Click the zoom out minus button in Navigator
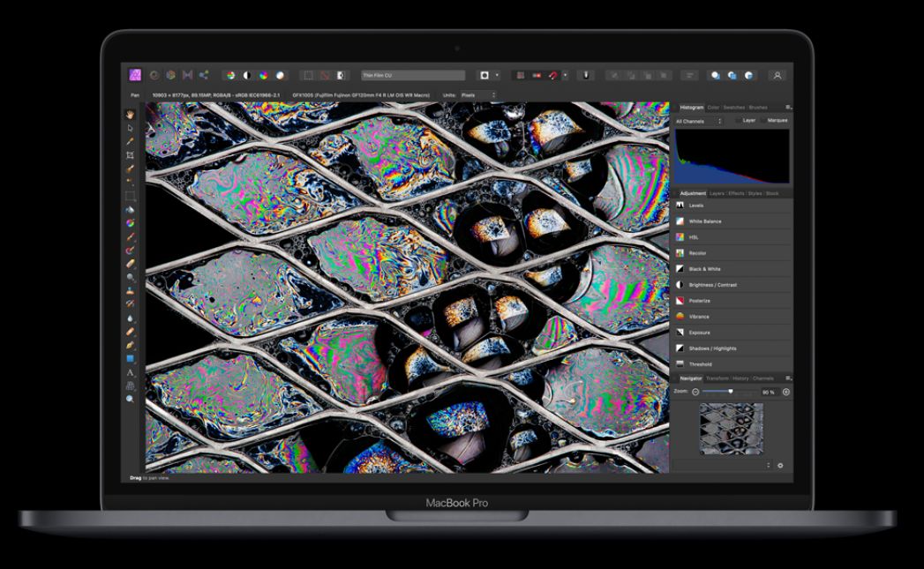Viewport: 924px width, 569px height. tap(695, 392)
